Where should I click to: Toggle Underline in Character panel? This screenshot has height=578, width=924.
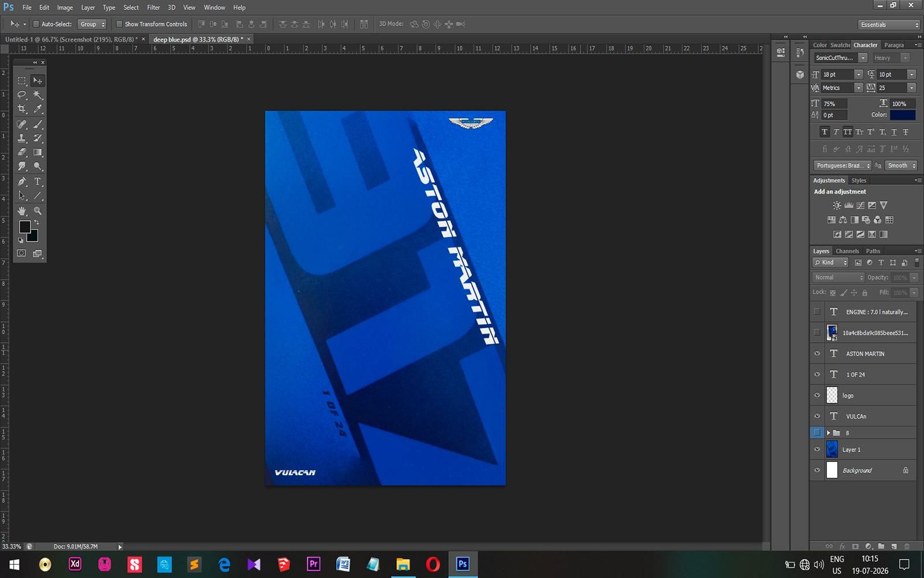894,132
